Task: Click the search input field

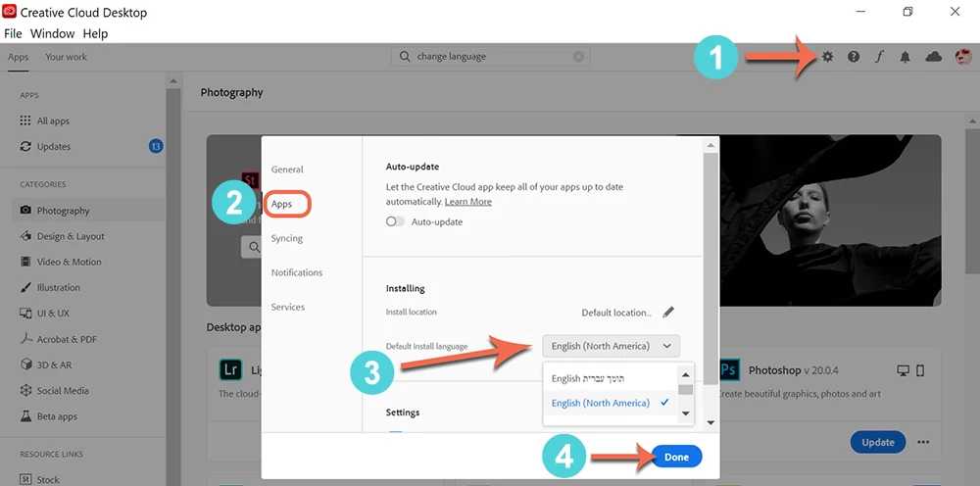Action: (x=491, y=56)
